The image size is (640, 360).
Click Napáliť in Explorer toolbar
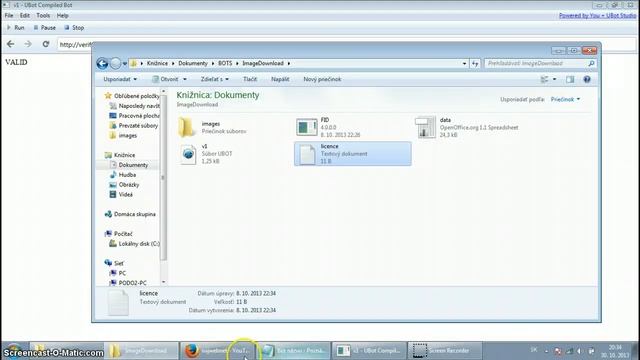280,79
